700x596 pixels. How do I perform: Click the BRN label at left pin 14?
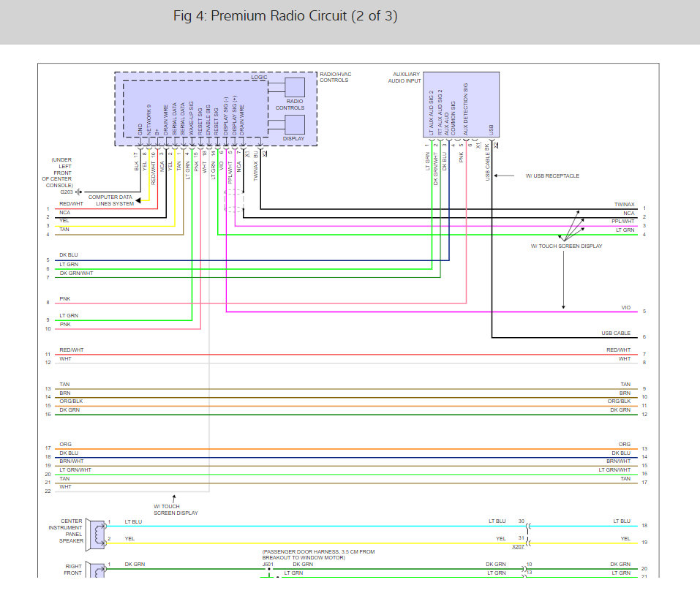click(x=64, y=393)
